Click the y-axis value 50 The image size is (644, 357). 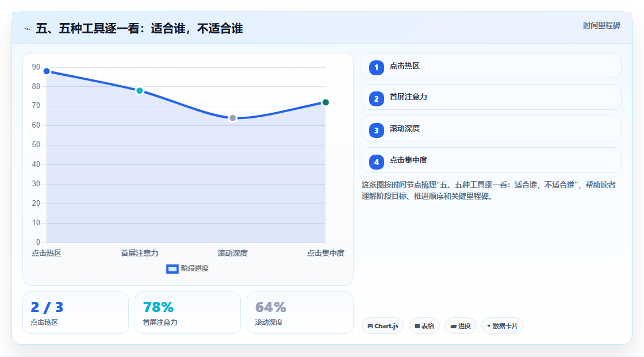36,145
